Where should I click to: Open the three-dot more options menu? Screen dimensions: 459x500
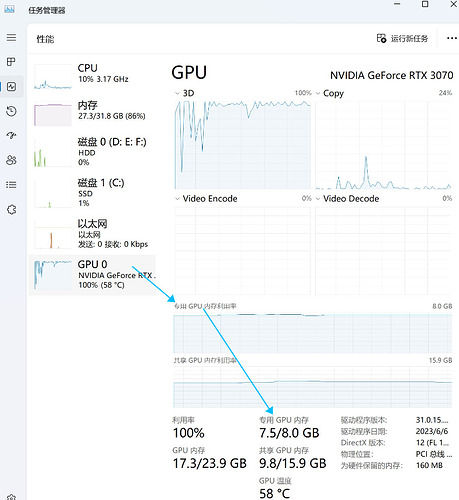(x=452, y=38)
